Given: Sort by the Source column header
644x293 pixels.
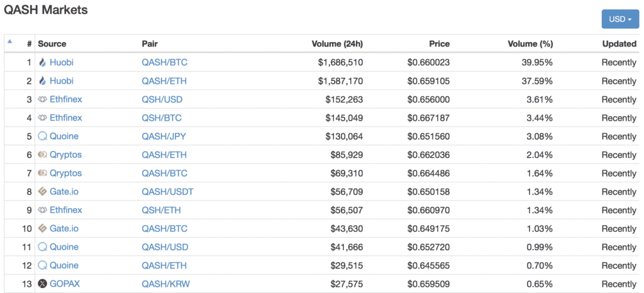Looking at the screenshot, I should [x=52, y=44].
